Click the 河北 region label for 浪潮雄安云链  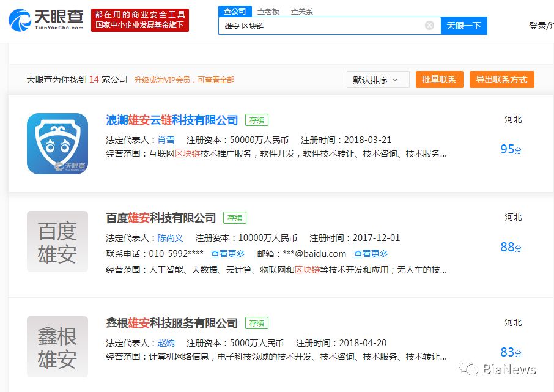tap(514, 119)
